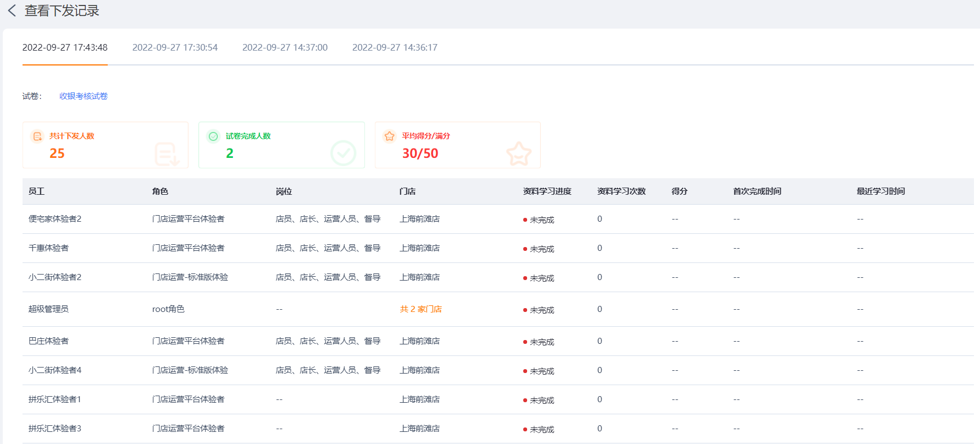This screenshot has width=980, height=444.
Task: Select the 拼乐汇体验者1 employee name
Action: (x=54, y=399)
